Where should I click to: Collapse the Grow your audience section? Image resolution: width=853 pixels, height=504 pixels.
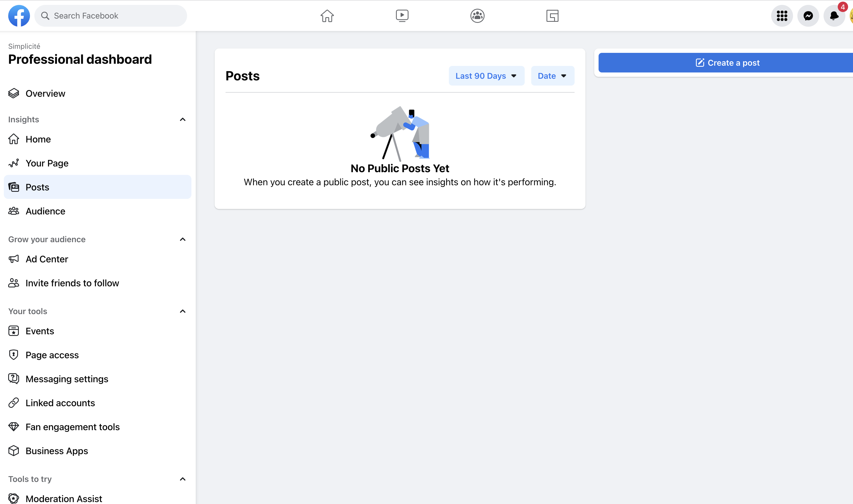click(x=182, y=239)
